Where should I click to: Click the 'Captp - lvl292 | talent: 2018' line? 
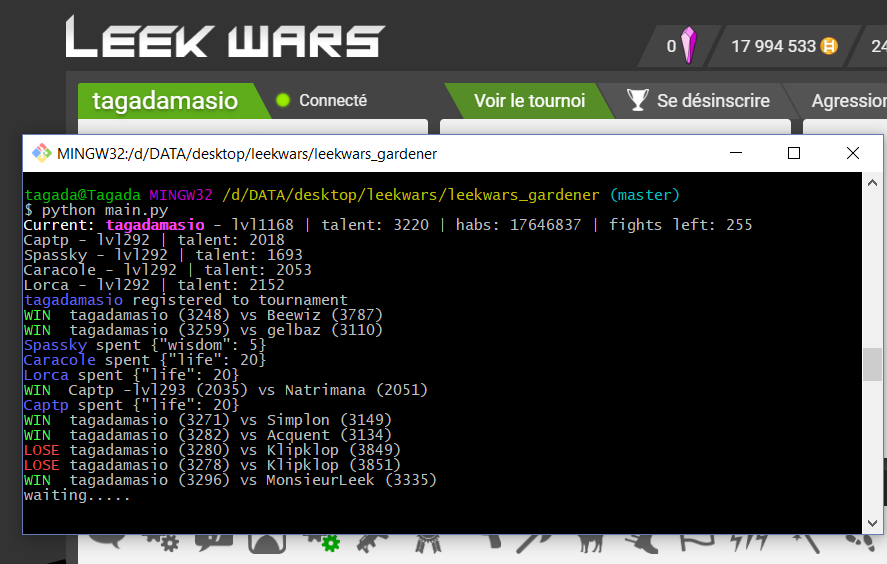tap(154, 240)
